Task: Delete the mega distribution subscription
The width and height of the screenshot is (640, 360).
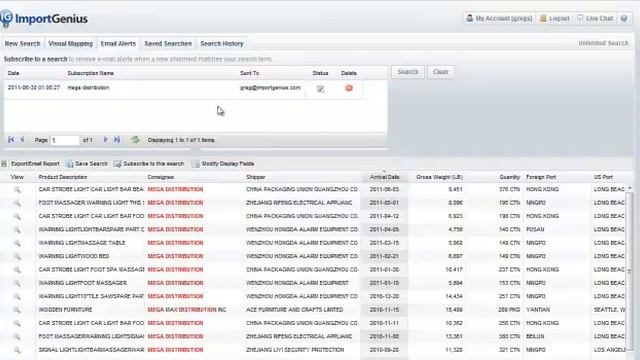Action: pos(349,88)
